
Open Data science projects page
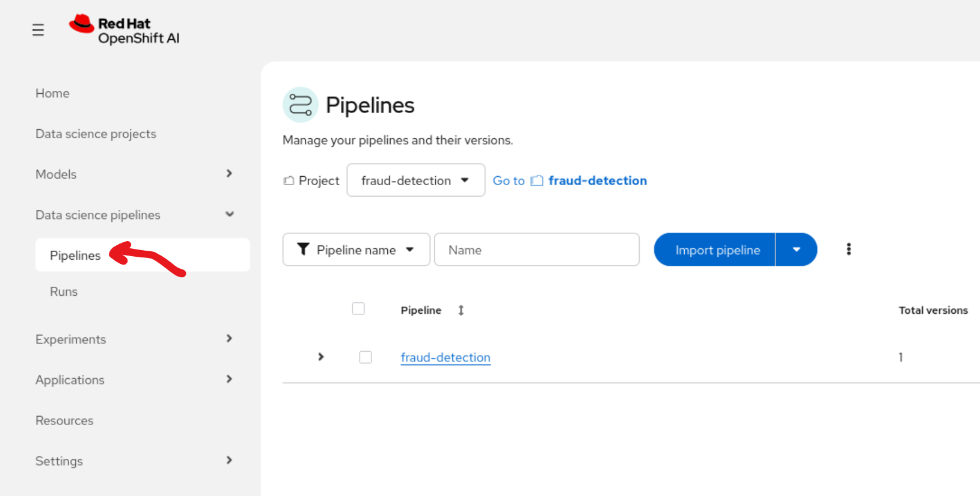tap(96, 134)
